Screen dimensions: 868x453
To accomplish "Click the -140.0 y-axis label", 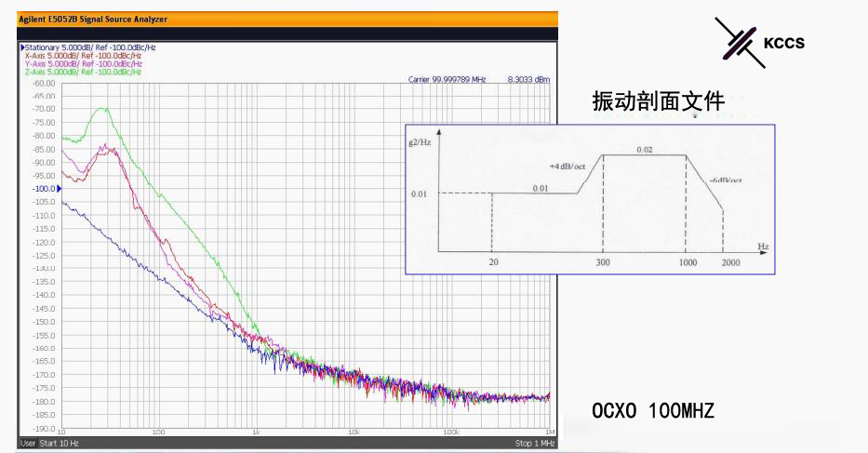I will pyautogui.click(x=45, y=295).
